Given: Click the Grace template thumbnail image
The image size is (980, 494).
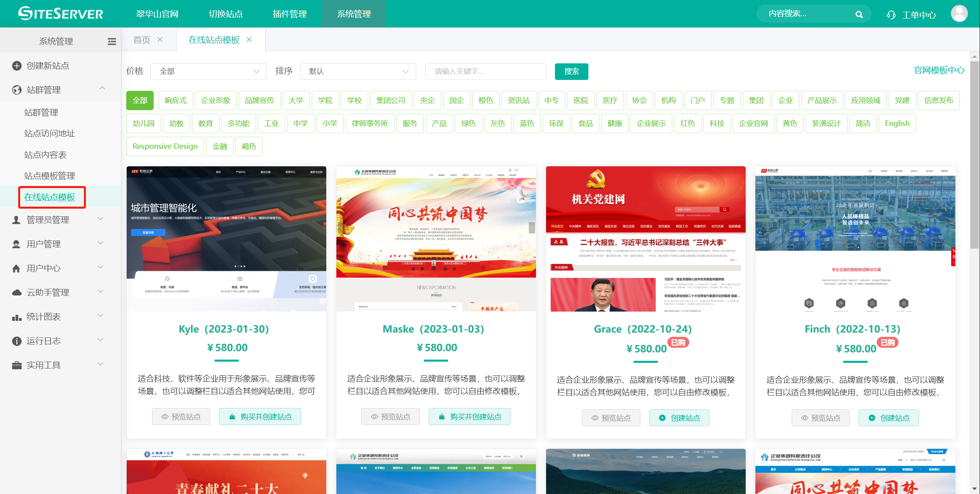Looking at the screenshot, I should [x=645, y=239].
